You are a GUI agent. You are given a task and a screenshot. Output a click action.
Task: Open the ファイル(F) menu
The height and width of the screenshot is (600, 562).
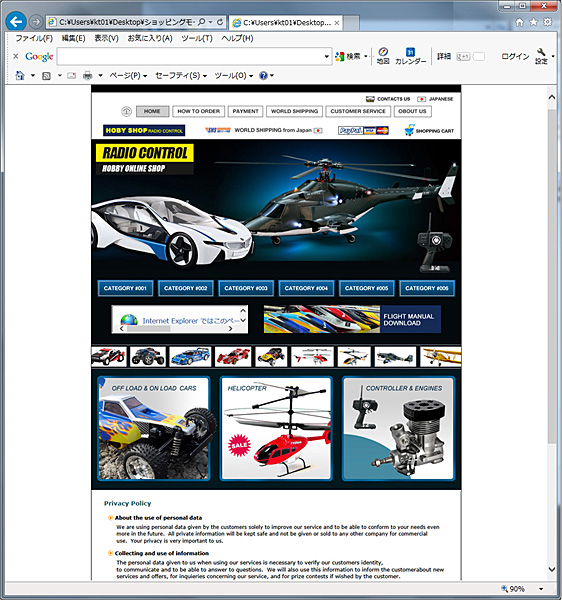[34, 38]
